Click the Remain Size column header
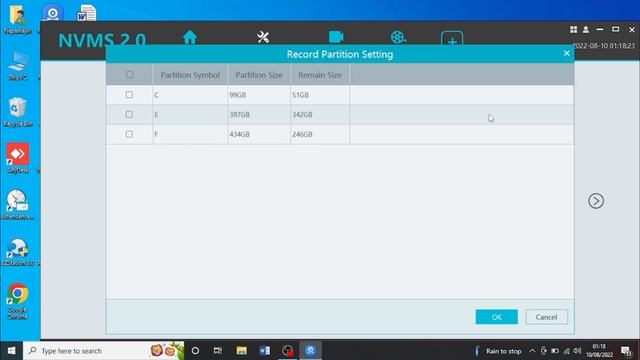Screen dimensions: 640x360 pos(320,75)
